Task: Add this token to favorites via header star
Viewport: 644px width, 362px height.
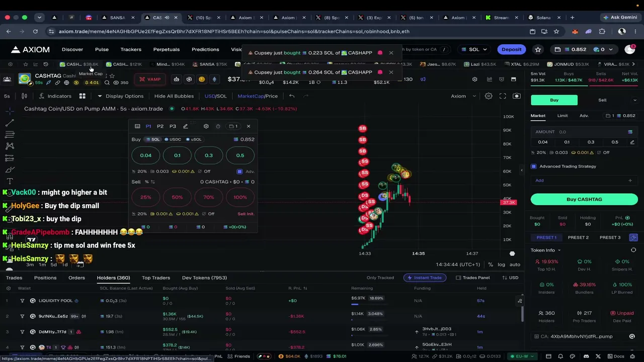Action: pos(538,49)
